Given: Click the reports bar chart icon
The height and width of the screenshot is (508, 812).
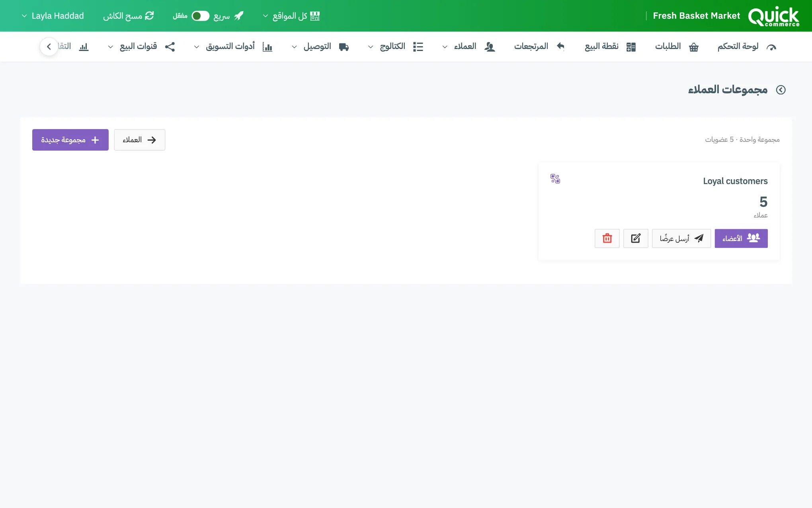Looking at the screenshot, I should click(84, 47).
